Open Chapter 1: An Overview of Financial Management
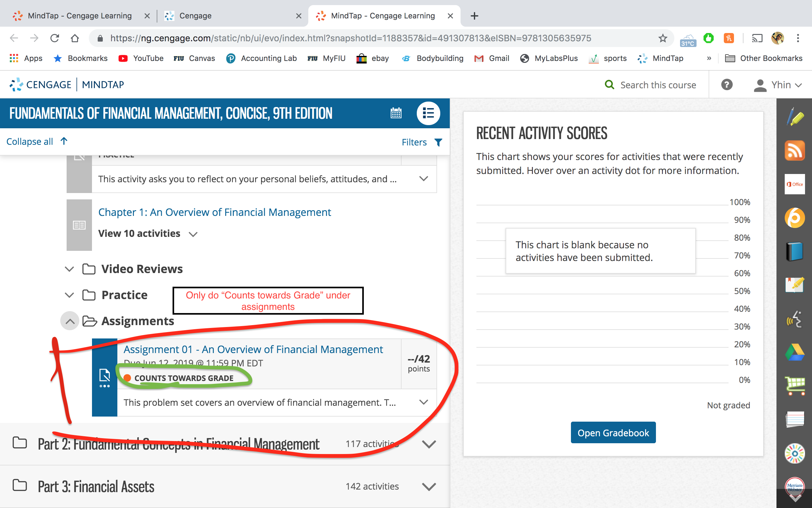The height and width of the screenshot is (508, 812). [214, 212]
